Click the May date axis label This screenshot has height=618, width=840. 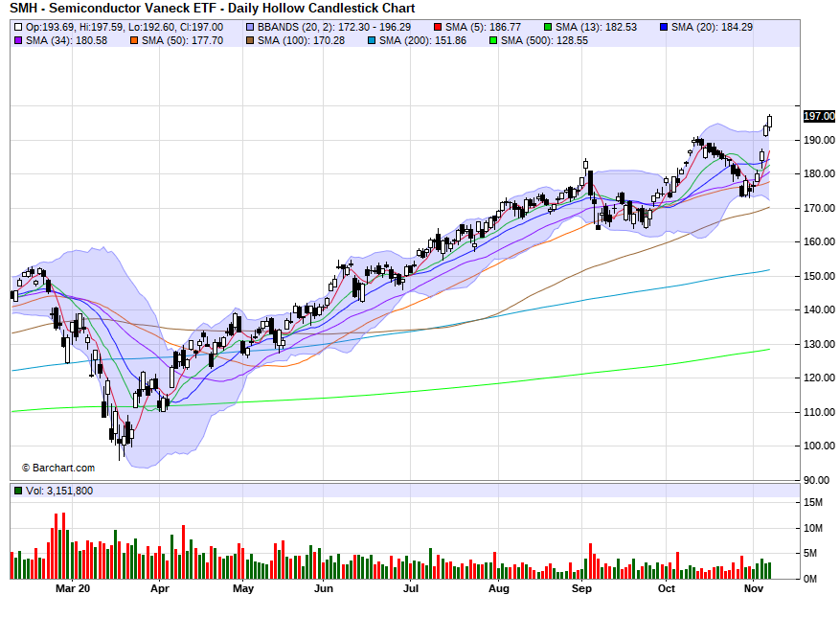click(243, 588)
